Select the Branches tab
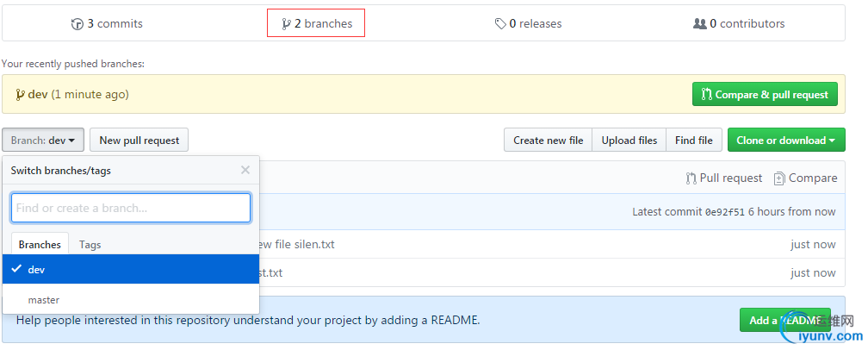 tap(40, 245)
